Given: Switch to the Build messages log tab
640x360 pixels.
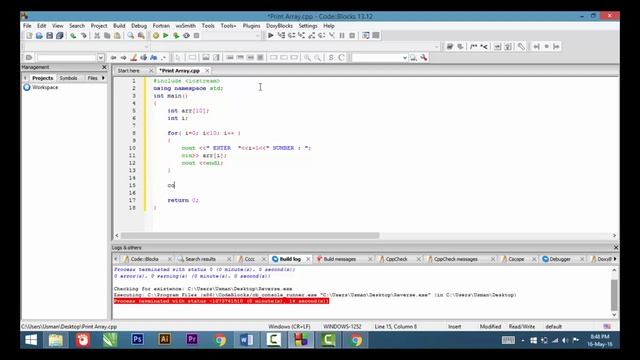Looking at the screenshot, I should 340,259.
